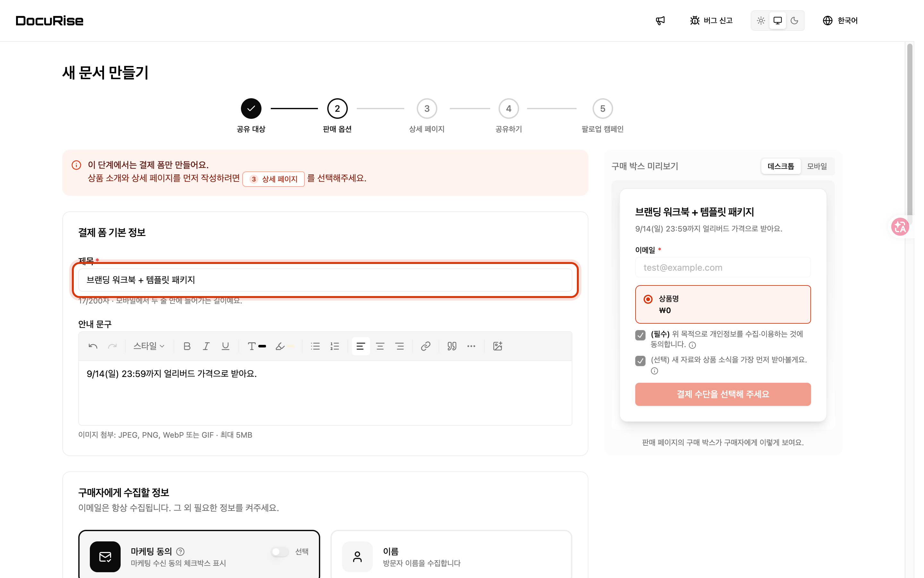Click the 결제 수단을 선택해 주세요 button
The width and height of the screenshot is (924, 578).
(x=723, y=394)
